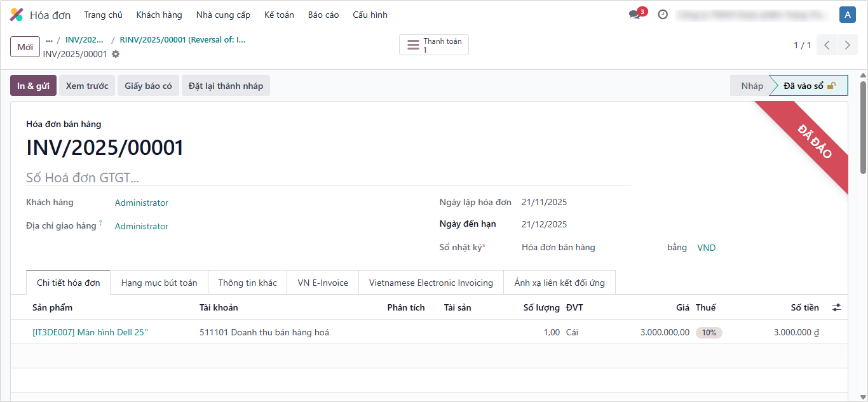Open the Thanh toán smart button
The width and height of the screenshot is (868, 402).
[x=434, y=45]
